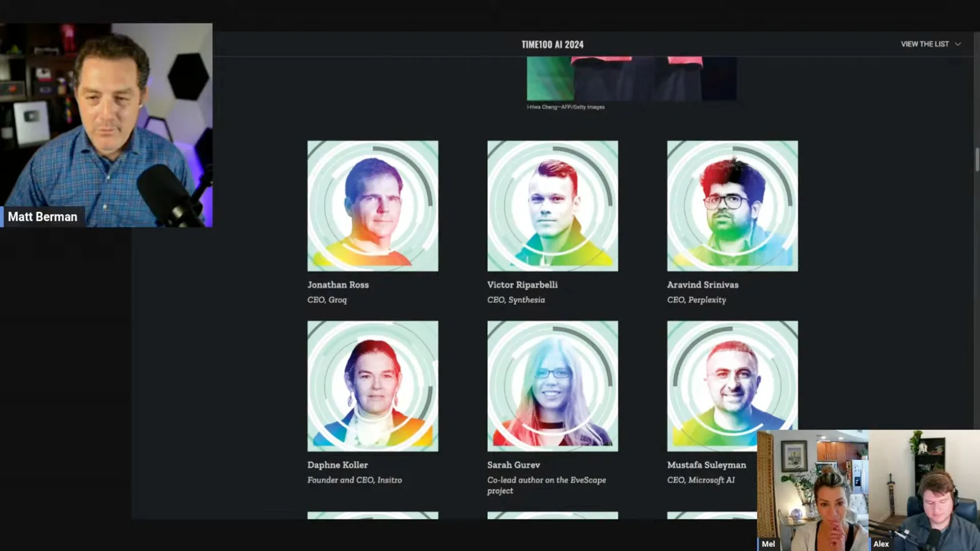Open the View The List dropdown
This screenshot has width=980, height=551.
(930, 44)
